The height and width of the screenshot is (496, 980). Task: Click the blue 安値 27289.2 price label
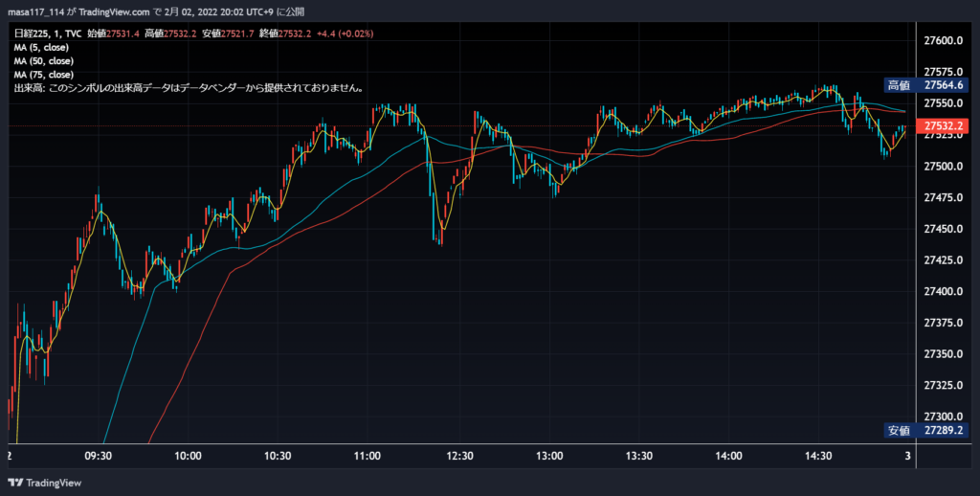[x=926, y=430]
